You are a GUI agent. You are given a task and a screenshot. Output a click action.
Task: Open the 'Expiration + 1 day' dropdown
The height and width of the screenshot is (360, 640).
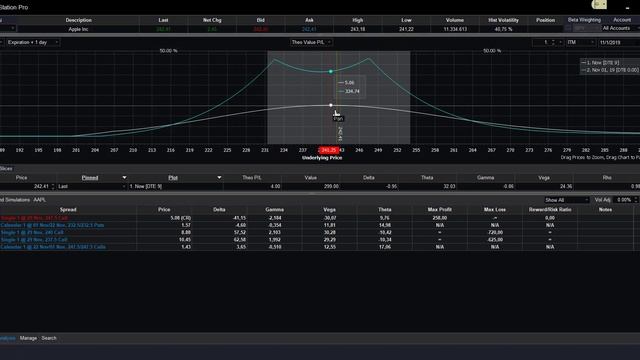click(x=33, y=42)
